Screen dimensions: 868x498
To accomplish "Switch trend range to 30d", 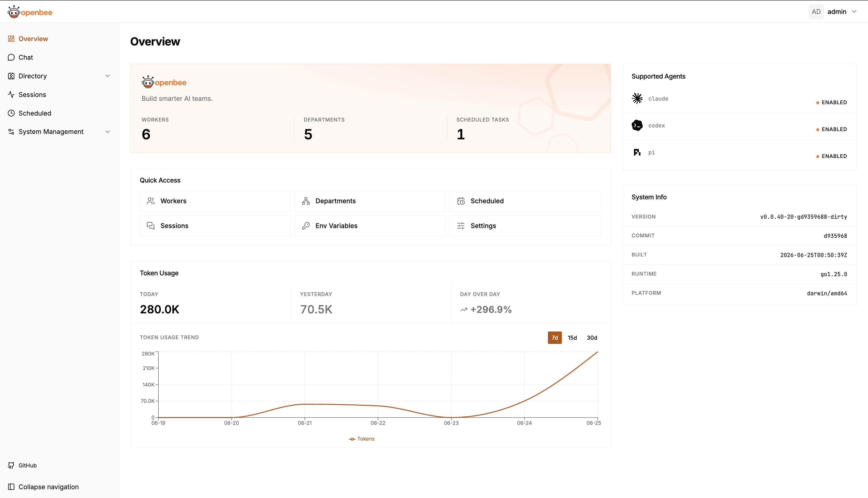I will click(592, 338).
